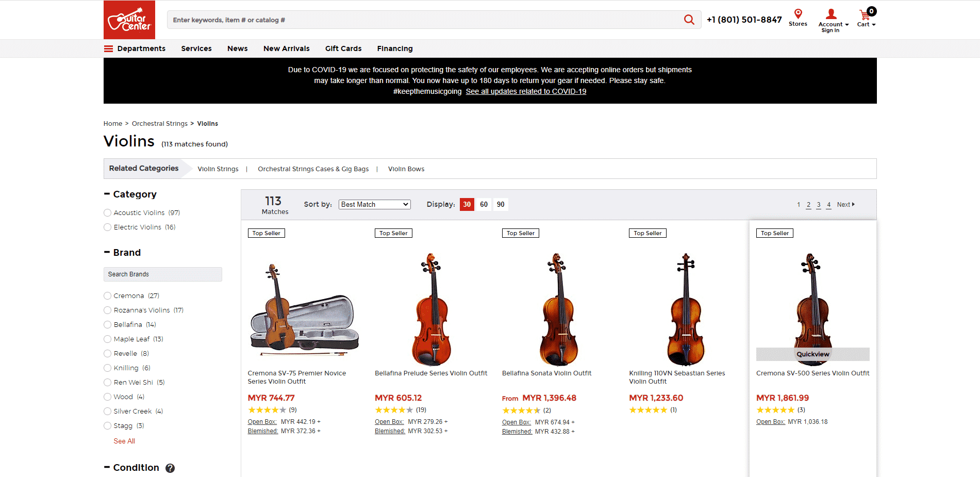Image resolution: width=980 pixels, height=477 pixels.
Task: Click the search magnifier icon
Action: [689, 20]
